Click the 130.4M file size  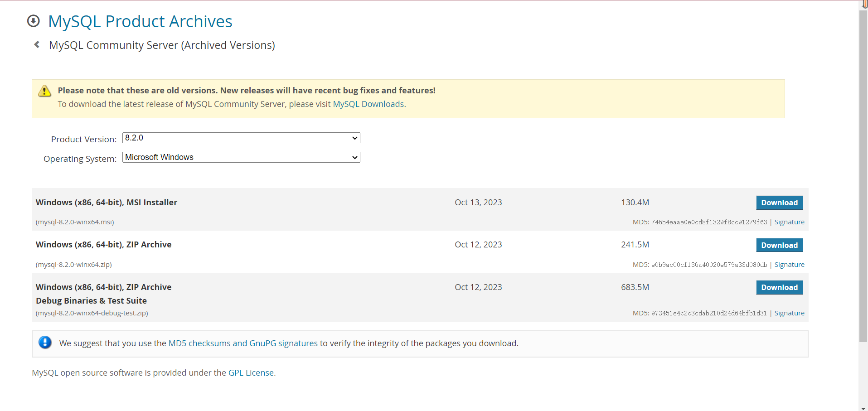(635, 203)
